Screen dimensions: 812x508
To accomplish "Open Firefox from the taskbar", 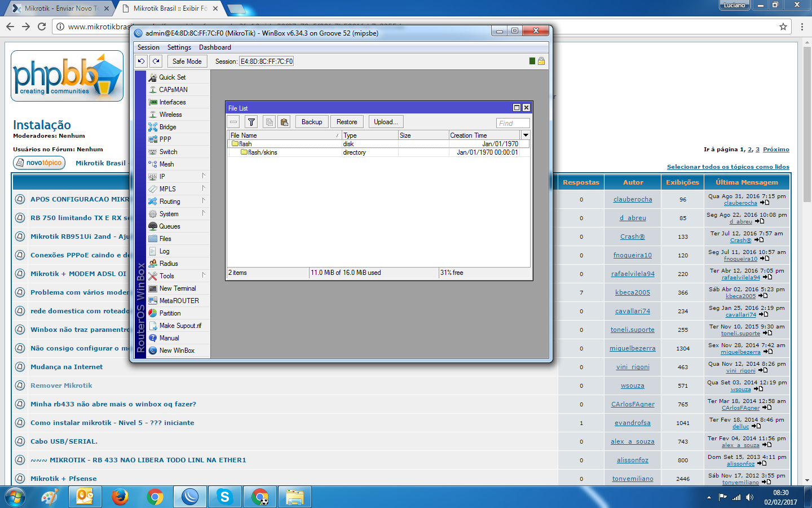I will click(120, 497).
